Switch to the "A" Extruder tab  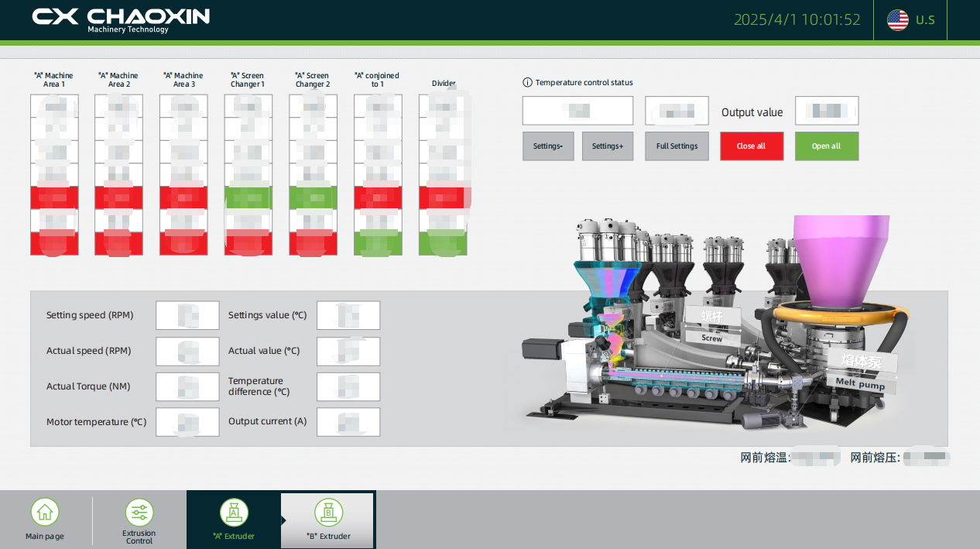[234, 519]
